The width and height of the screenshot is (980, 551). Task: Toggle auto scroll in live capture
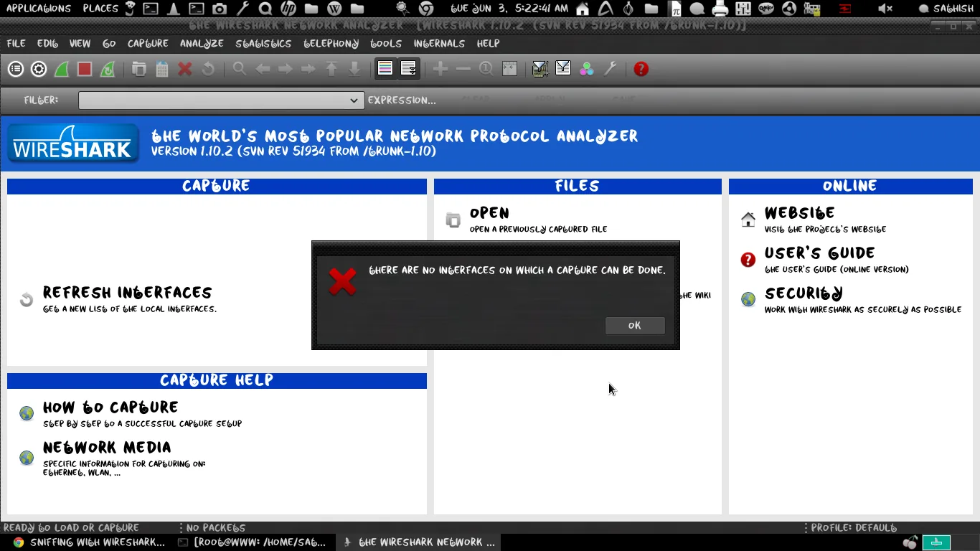coord(408,69)
